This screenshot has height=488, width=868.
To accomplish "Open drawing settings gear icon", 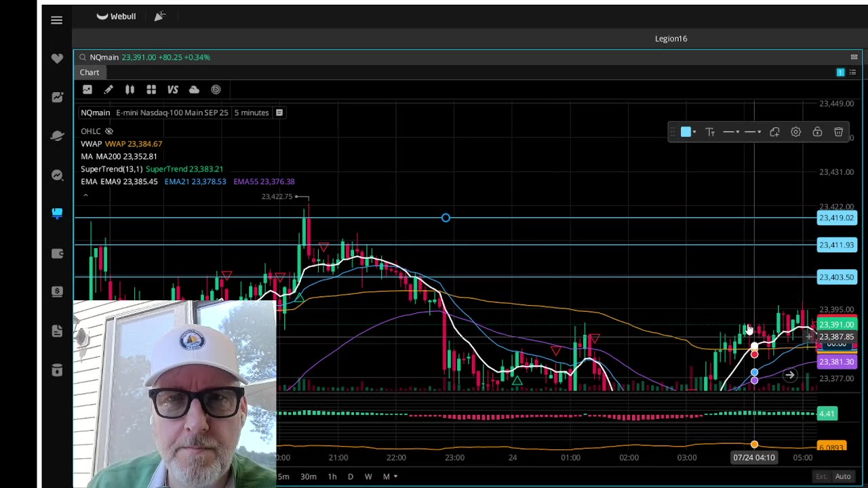I will click(796, 132).
